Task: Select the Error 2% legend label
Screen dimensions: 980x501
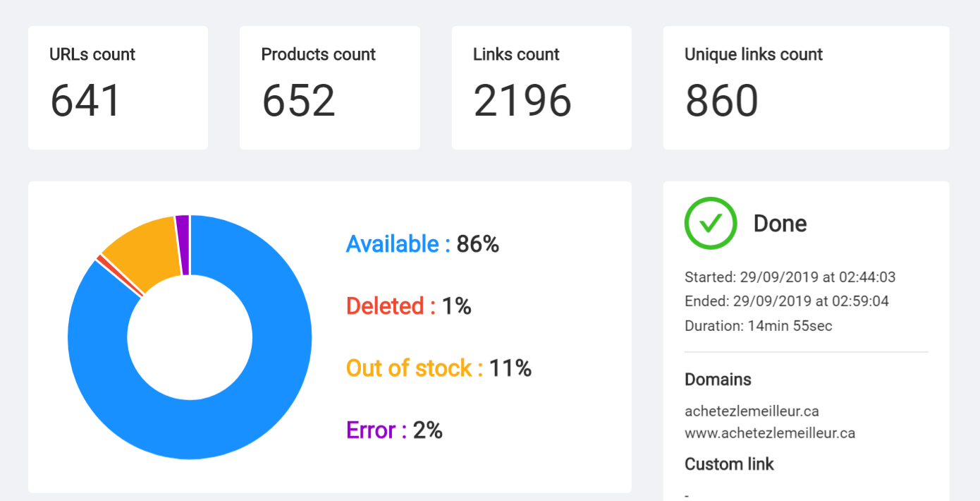Action: (x=394, y=430)
